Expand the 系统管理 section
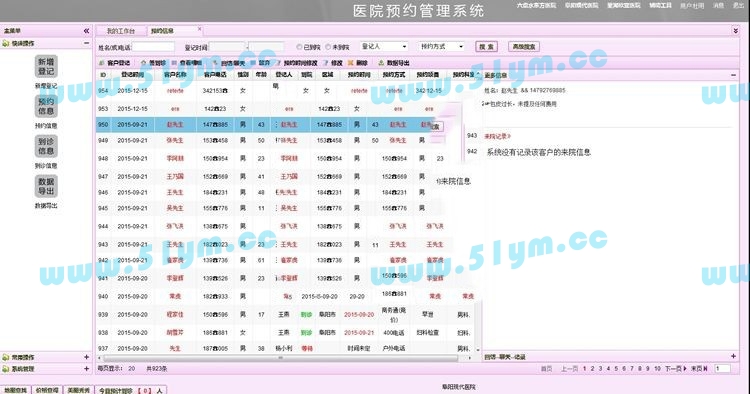 [x=87, y=369]
